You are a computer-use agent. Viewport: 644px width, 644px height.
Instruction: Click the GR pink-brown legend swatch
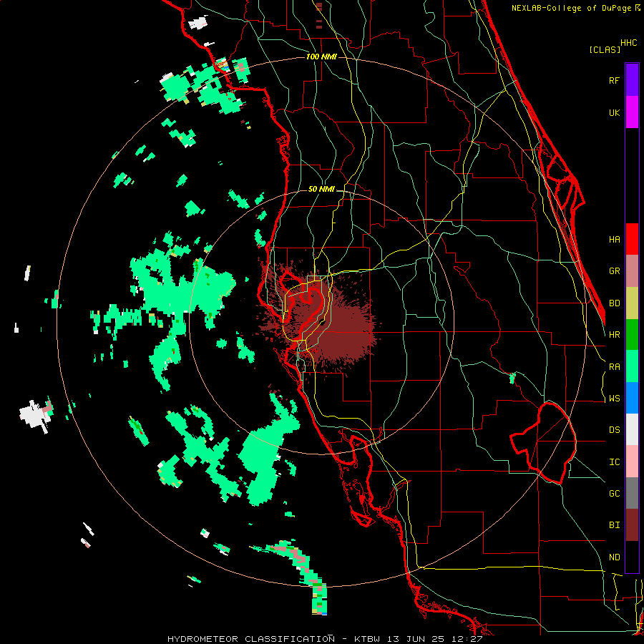(632, 271)
